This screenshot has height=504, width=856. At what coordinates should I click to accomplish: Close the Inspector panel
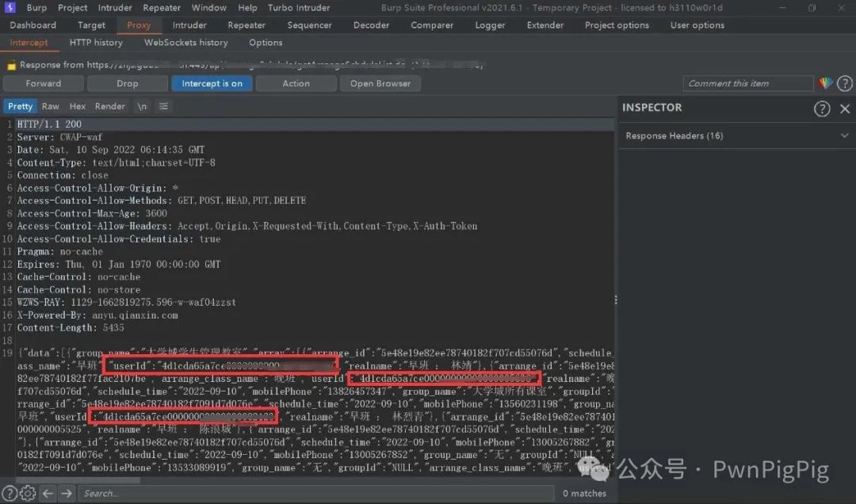point(845,109)
